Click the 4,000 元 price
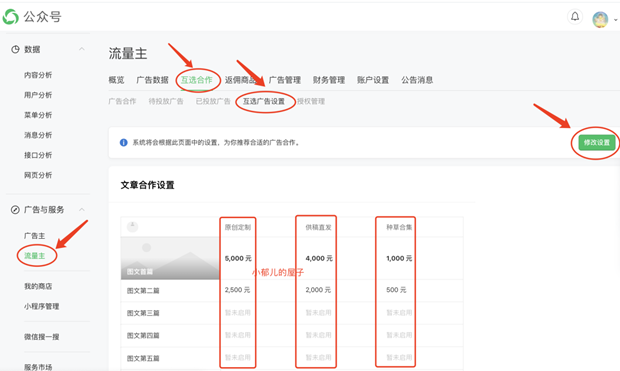 pos(319,258)
